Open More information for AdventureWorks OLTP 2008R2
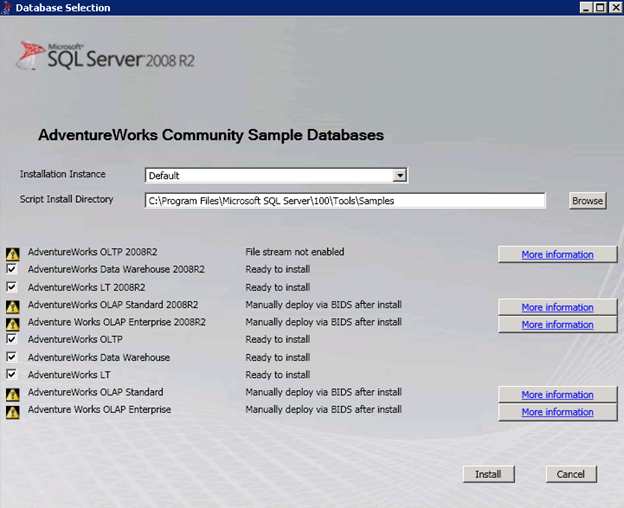The height and width of the screenshot is (508, 624). coord(558,254)
